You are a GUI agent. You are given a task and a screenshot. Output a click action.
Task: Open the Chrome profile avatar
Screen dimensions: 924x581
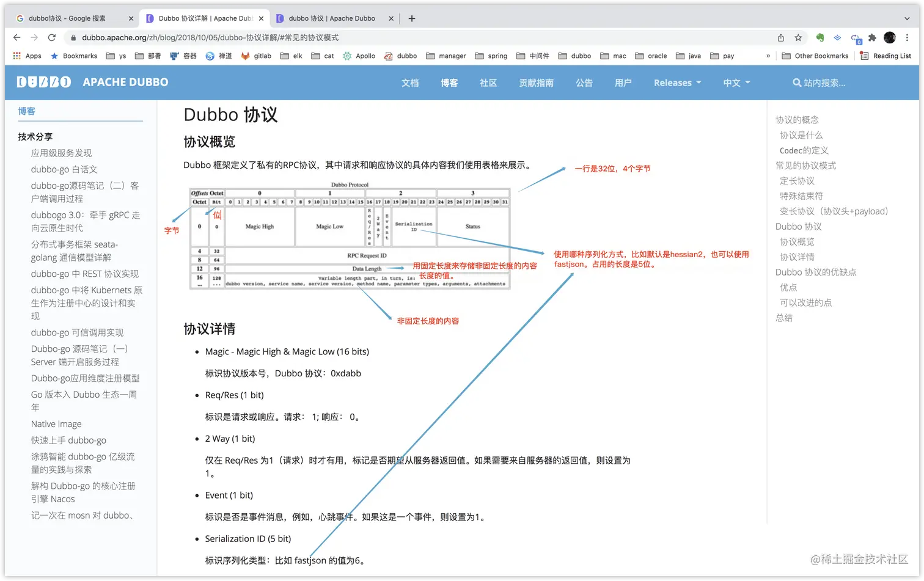[x=890, y=38]
